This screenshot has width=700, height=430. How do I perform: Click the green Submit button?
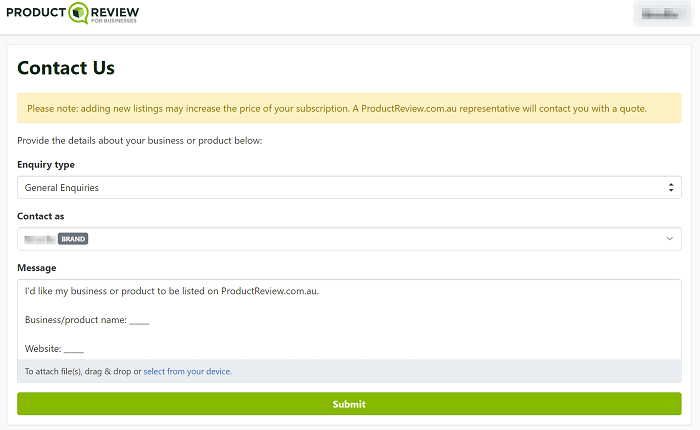(x=349, y=404)
